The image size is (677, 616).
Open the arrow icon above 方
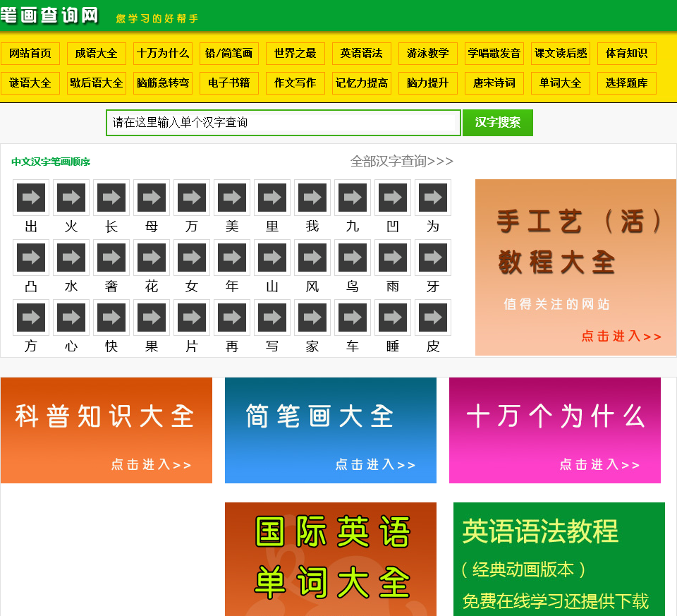pos(30,318)
